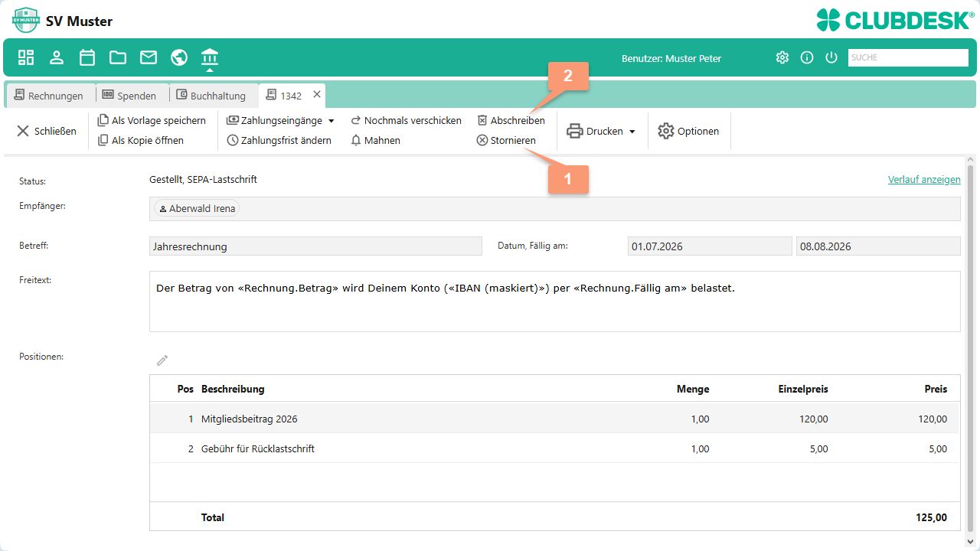Click the SV Muster club logo
The width and height of the screenshot is (980, 551).
point(26,20)
